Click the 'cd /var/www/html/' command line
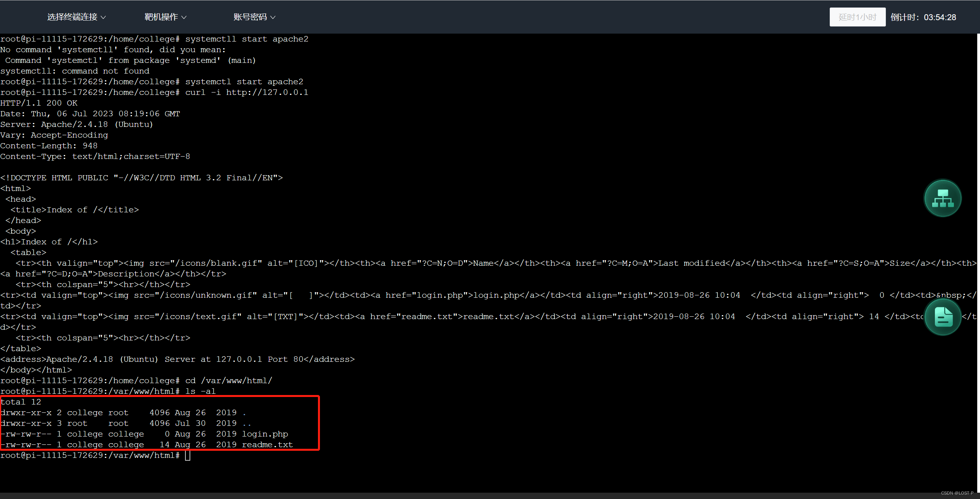 click(x=229, y=381)
